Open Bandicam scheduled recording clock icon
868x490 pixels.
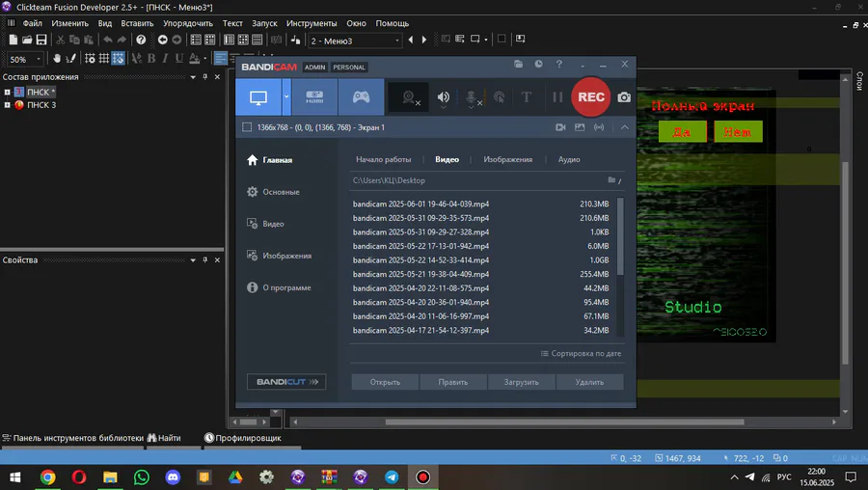pos(538,65)
